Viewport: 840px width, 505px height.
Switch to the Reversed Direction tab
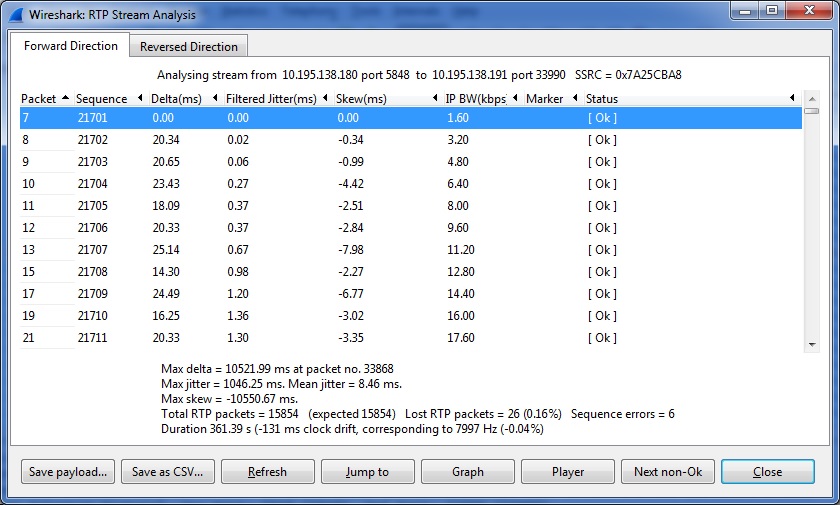coord(189,46)
